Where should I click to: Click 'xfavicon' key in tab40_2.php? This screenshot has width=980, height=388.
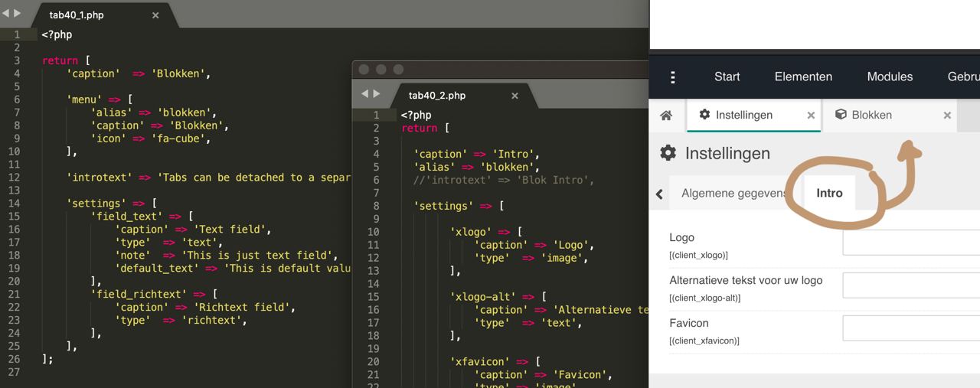[482, 362]
